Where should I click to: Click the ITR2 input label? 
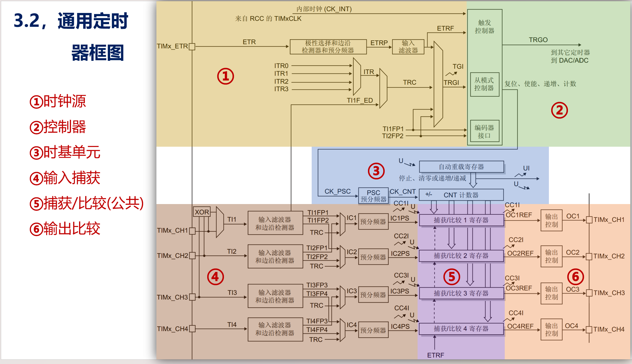(281, 81)
